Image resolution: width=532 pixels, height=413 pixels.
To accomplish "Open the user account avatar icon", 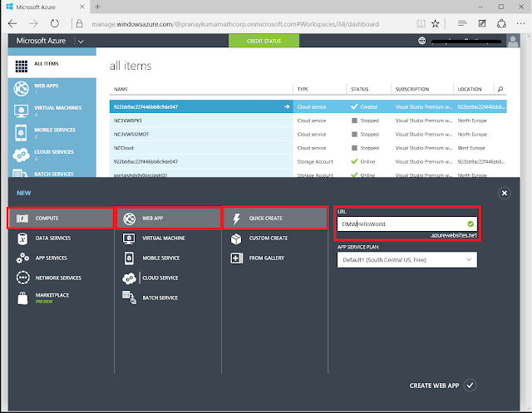I will tap(513, 41).
